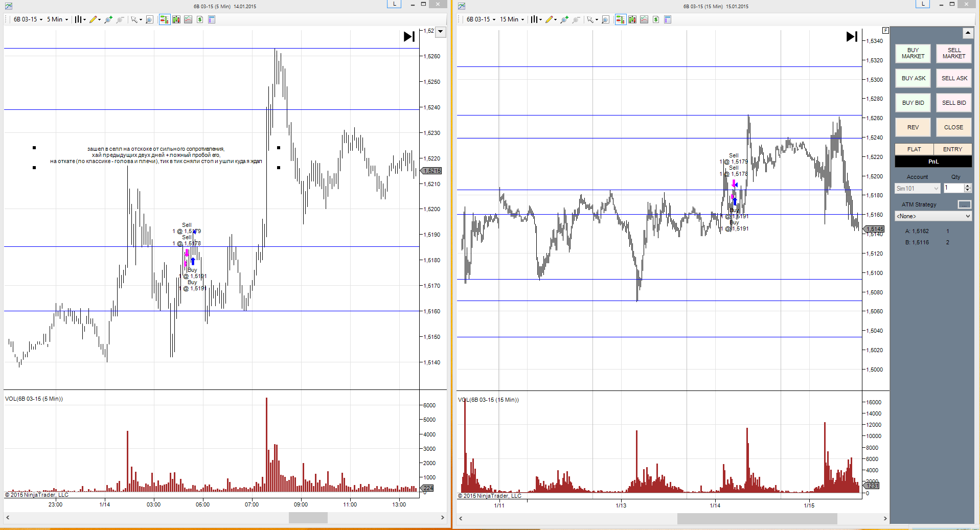This screenshot has width=980, height=530.
Task: Open candlestick data series icon in right chart
Action: pyautogui.click(x=632, y=19)
